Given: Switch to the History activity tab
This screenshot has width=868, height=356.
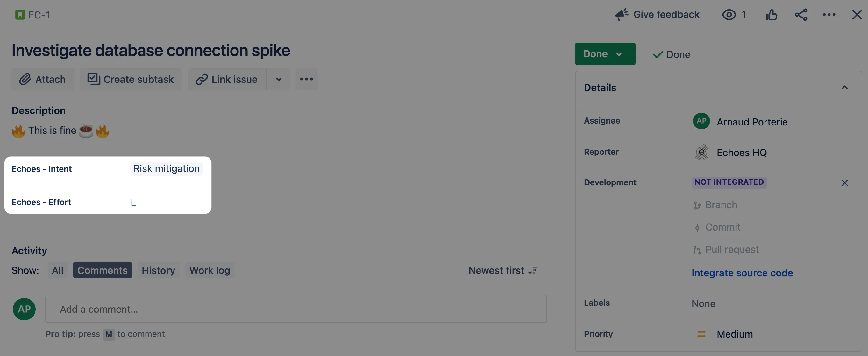Looking at the screenshot, I should pyautogui.click(x=158, y=270).
